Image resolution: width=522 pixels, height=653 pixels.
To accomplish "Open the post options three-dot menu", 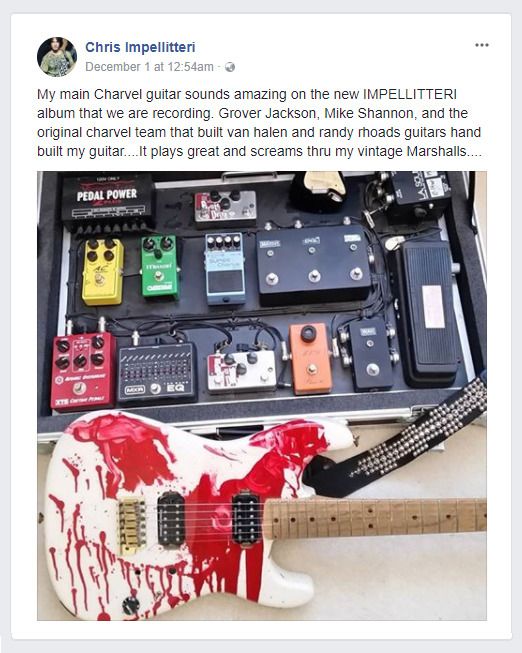I will (x=482, y=45).
